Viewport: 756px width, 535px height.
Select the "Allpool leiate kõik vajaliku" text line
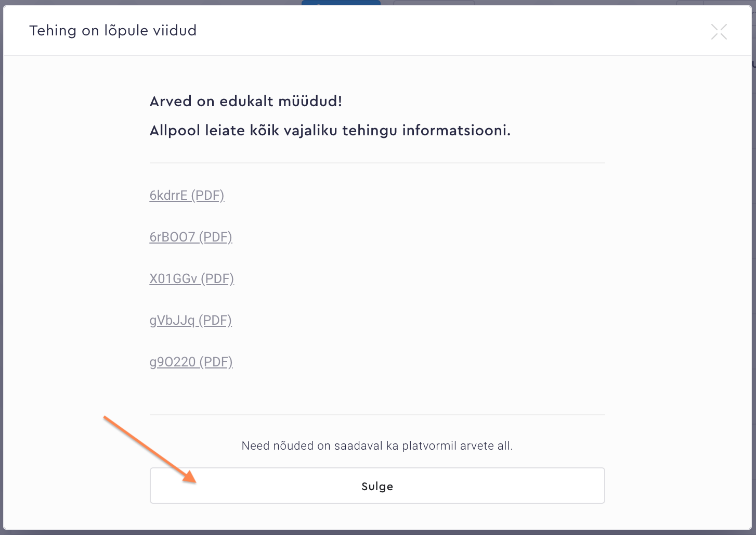pyautogui.click(x=330, y=131)
